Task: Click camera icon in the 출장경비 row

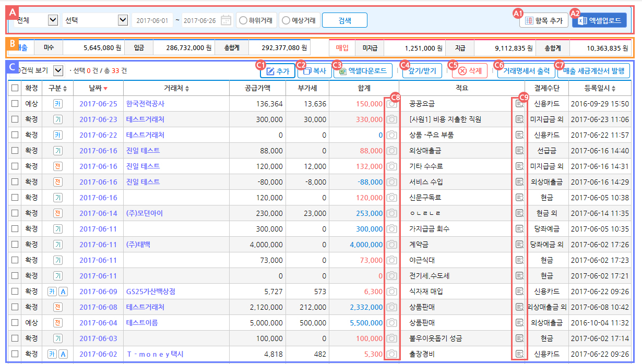Action: 392,354
